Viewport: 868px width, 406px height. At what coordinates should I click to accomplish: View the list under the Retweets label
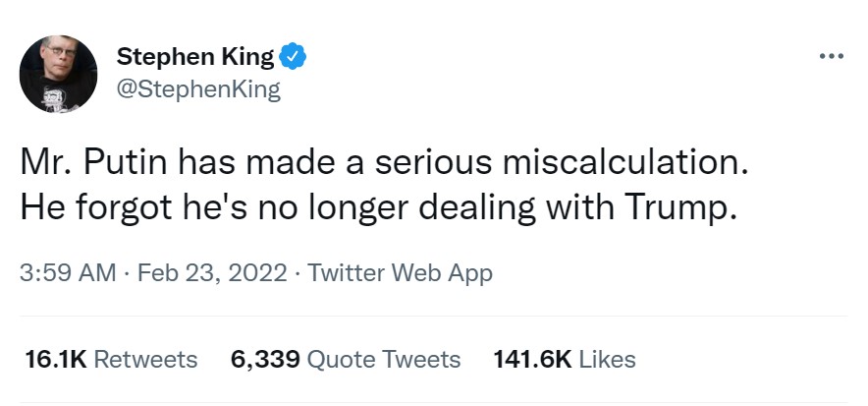point(145,360)
